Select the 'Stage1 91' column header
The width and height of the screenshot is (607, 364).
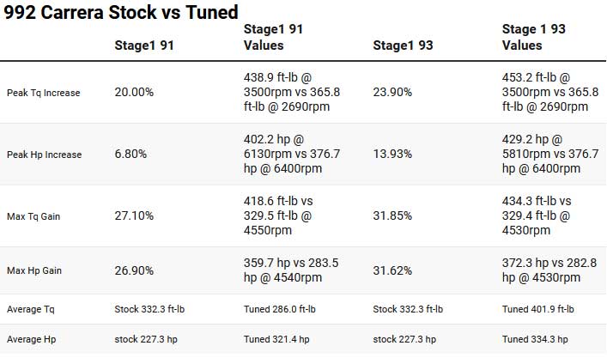[144, 45]
